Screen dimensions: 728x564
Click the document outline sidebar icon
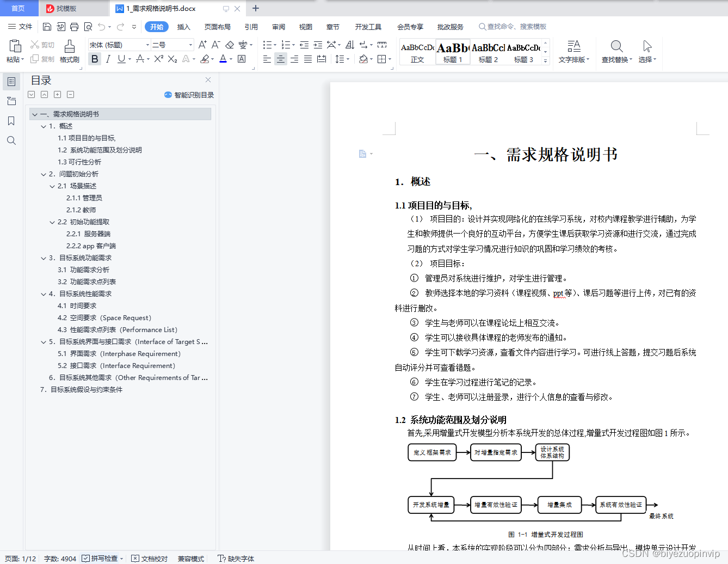(x=11, y=82)
